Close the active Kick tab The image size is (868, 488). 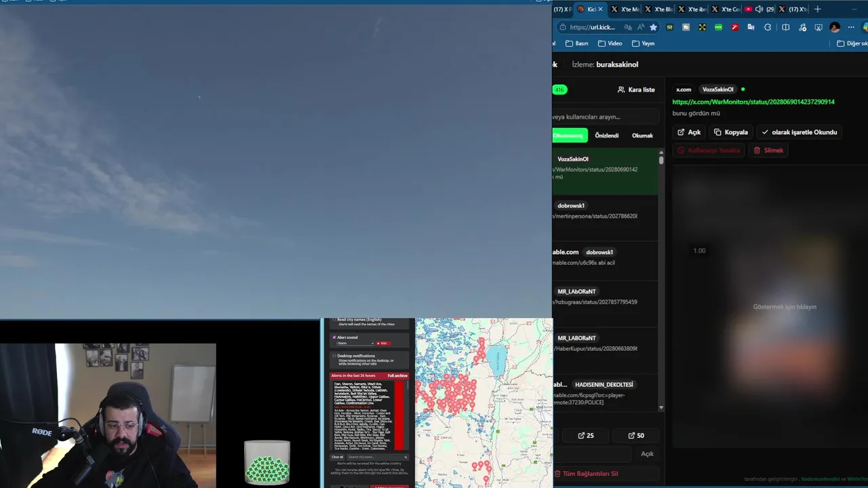pyautogui.click(x=600, y=9)
